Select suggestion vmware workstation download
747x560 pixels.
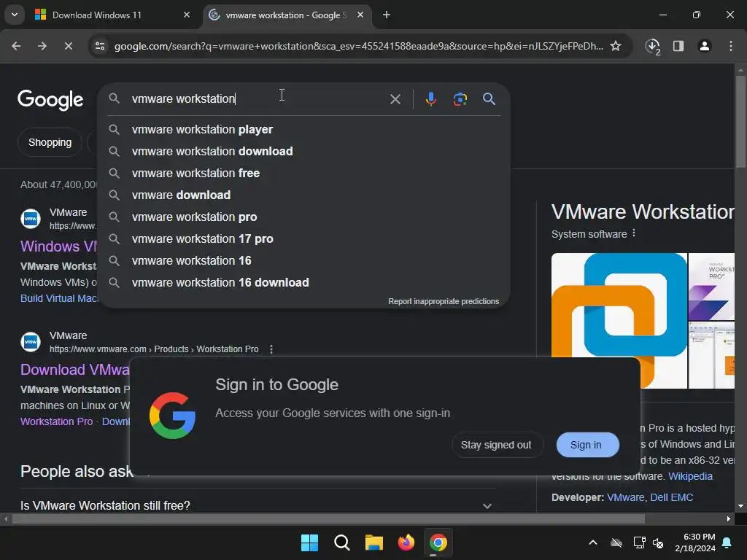(x=304, y=152)
